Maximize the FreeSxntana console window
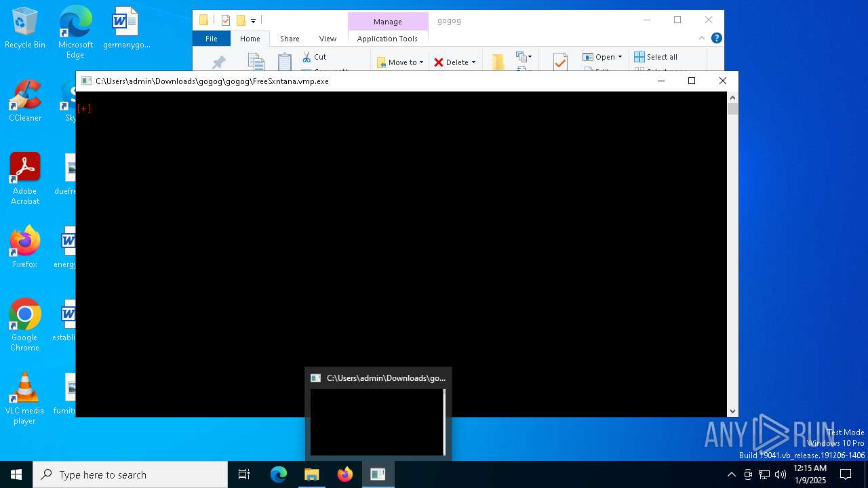The width and height of the screenshot is (868, 488). click(x=692, y=81)
